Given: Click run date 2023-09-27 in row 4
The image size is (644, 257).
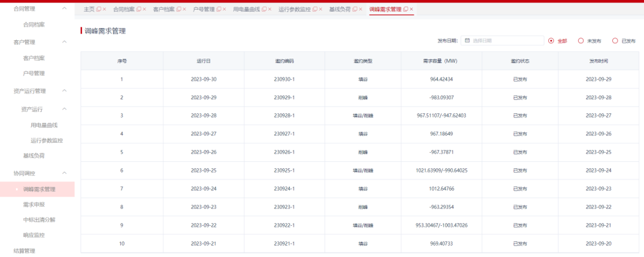Looking at the screenshot, I should [x=203, y=134].
